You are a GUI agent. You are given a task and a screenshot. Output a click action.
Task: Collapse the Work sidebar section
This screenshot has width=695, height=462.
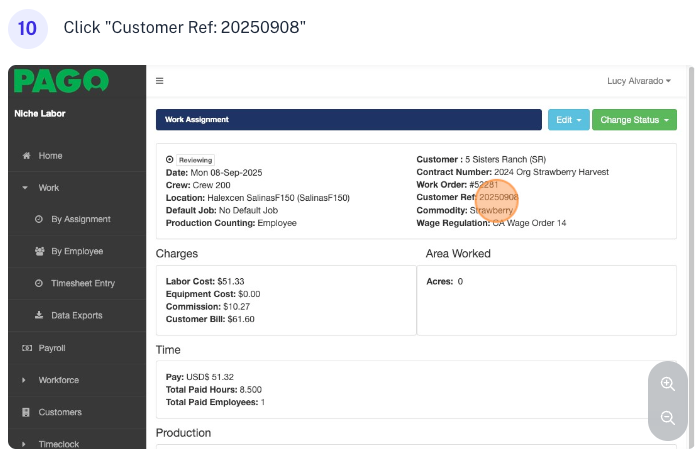[x=48, y=188]
